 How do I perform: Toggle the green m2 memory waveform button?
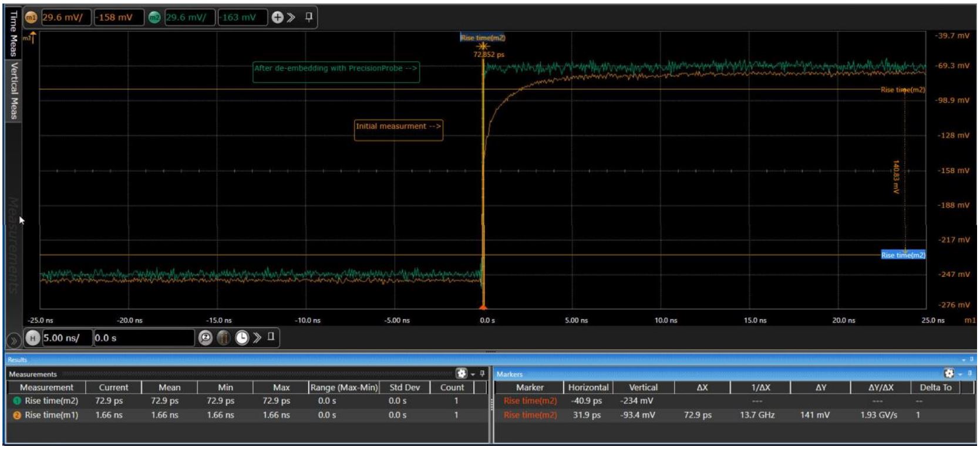[154, 18]
